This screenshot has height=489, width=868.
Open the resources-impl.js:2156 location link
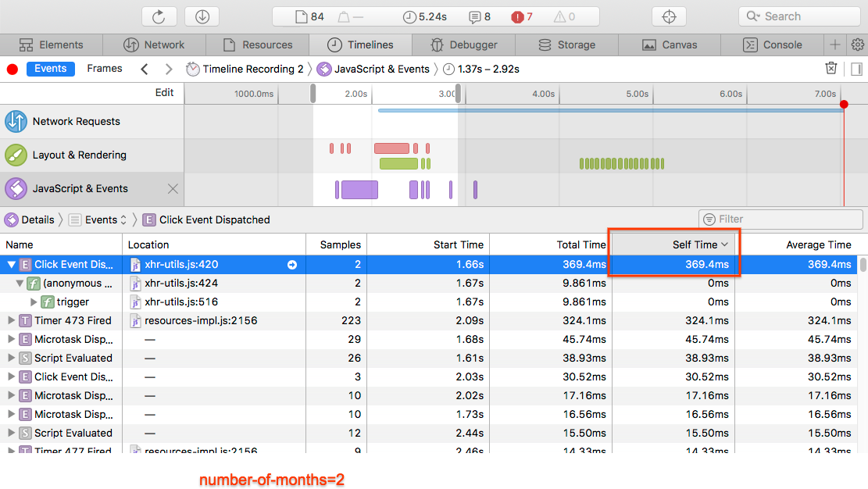(x=201, y=320)
